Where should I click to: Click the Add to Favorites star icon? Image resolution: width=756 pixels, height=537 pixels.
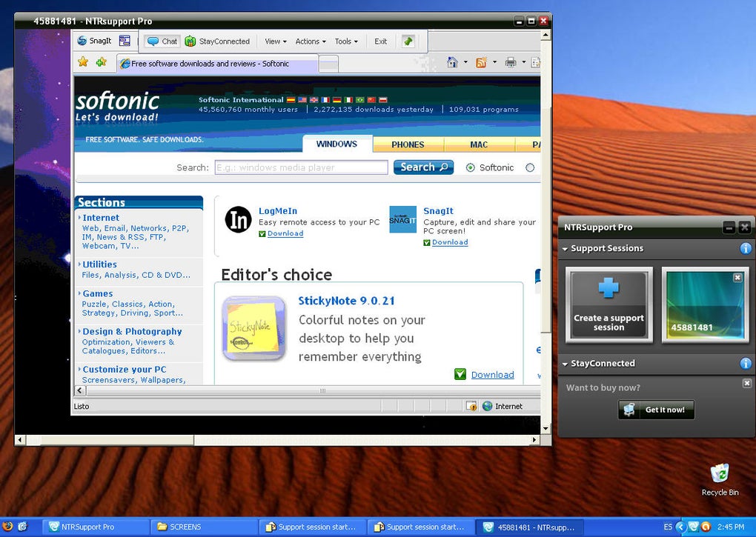(x=102, y=62)
